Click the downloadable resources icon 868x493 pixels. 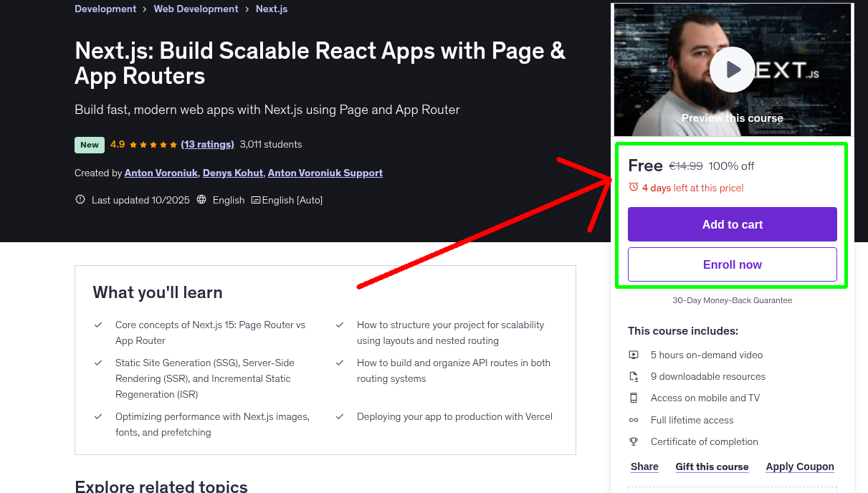[x=634, y=376]
